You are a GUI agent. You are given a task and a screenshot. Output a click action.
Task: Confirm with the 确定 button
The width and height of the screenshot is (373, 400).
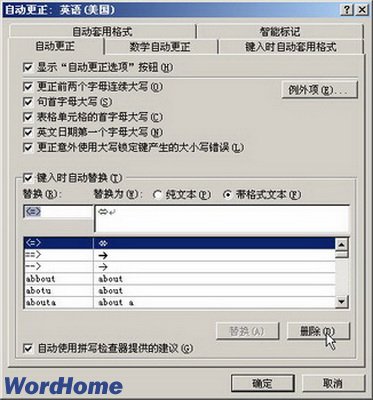263,384
